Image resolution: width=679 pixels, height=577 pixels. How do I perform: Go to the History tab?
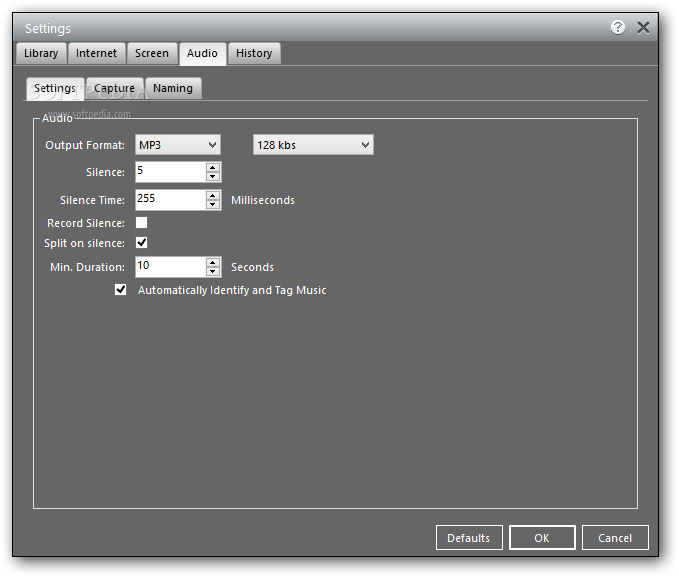pyautogui.click(x=254, y=53)
